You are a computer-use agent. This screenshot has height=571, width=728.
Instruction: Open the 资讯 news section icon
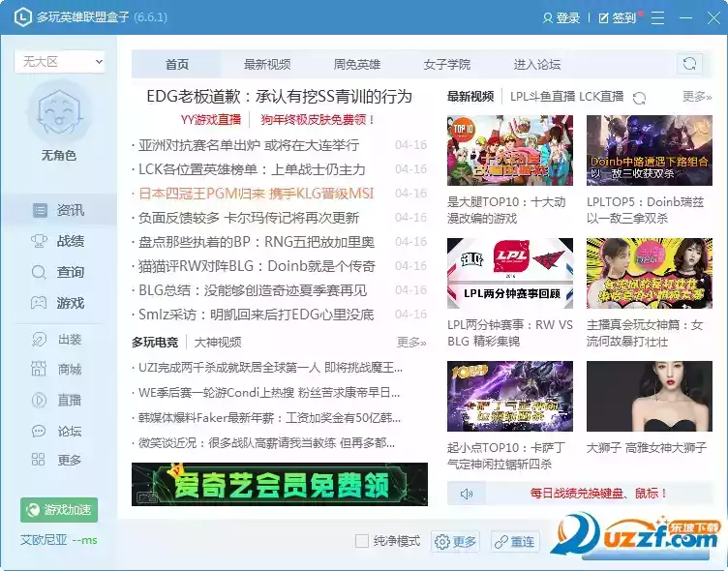40,210
